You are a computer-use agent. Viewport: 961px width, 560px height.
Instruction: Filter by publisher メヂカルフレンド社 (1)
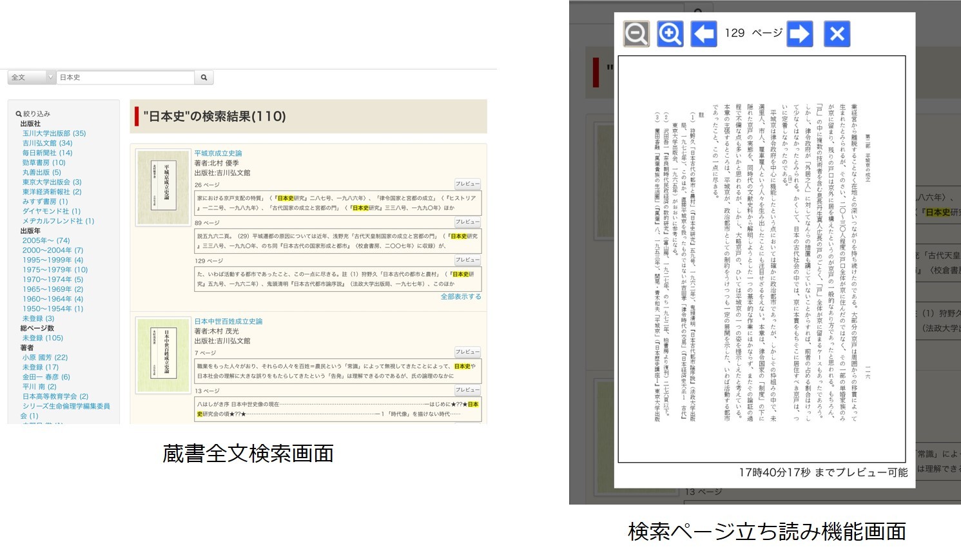tap(59, 220)
